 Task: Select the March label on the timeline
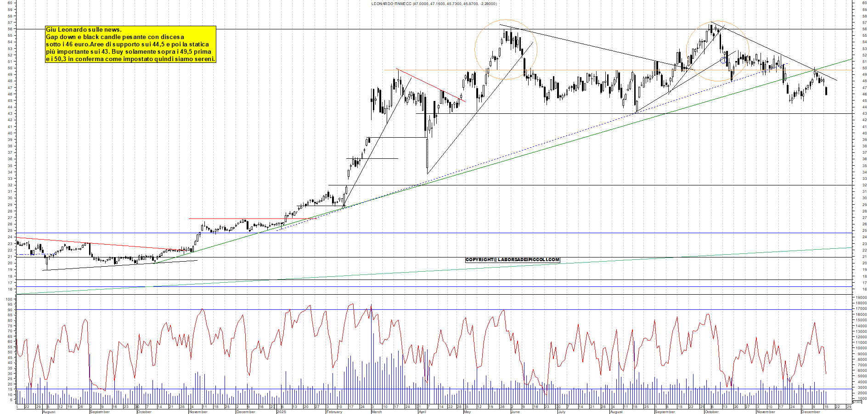point(377,412)
